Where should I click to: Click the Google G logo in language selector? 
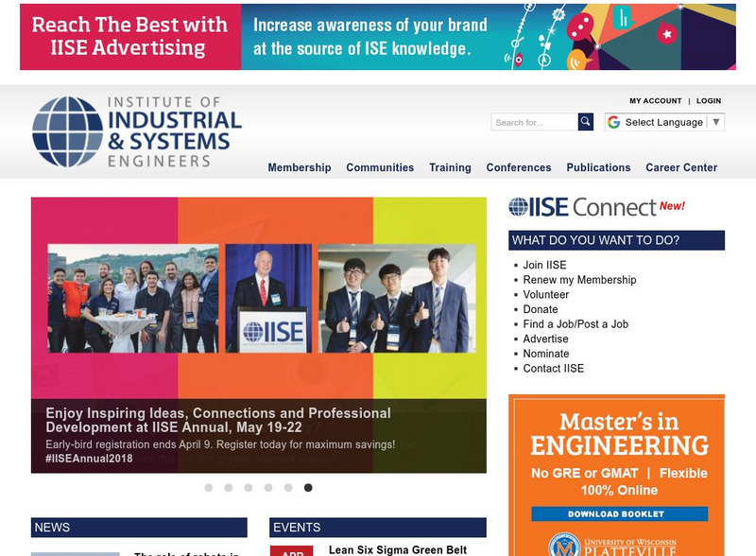pyautogui.click(x=613, y=122)
